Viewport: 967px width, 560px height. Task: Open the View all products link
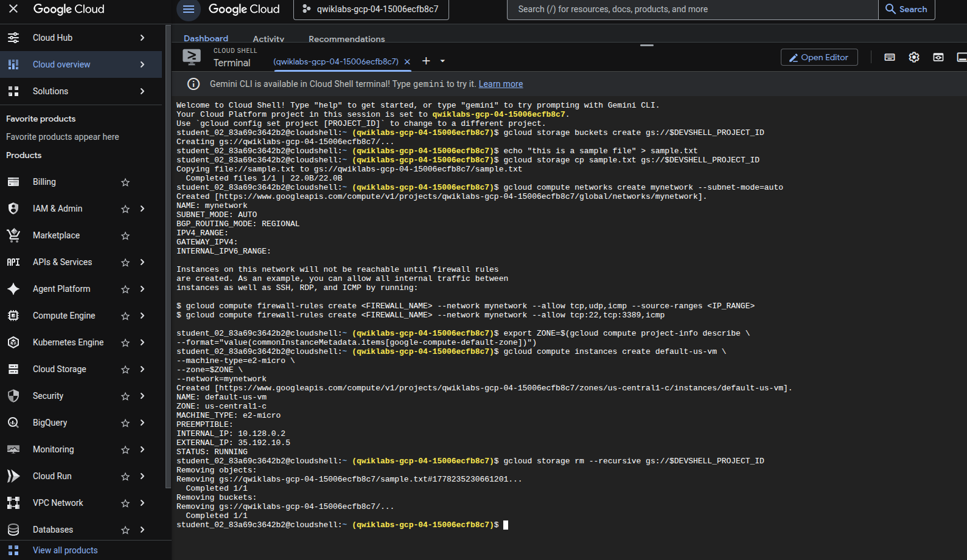[65, 550]
